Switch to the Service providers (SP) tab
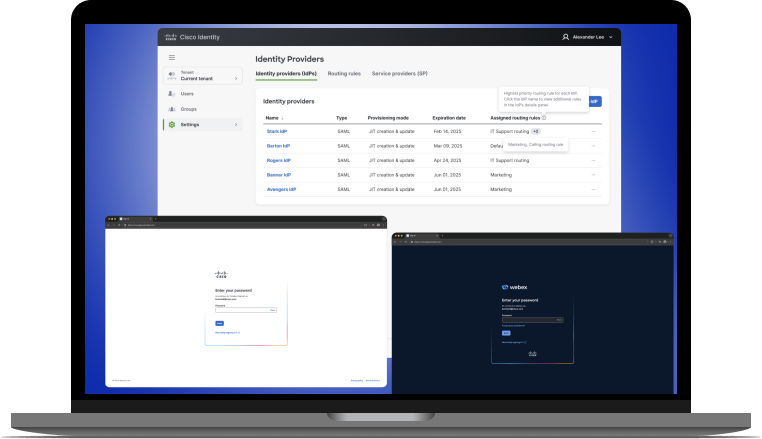Image resolution: width=762 pixels, height=439 pixels. (399, 73)
